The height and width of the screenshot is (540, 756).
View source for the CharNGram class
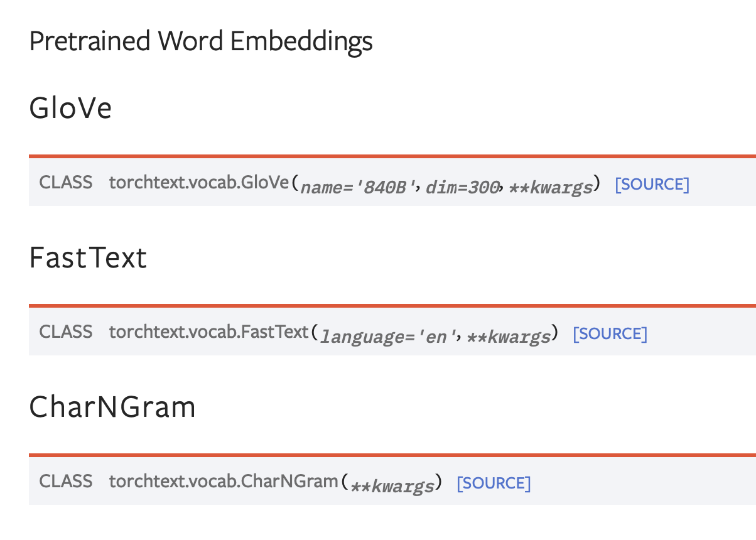click(494, 483)
